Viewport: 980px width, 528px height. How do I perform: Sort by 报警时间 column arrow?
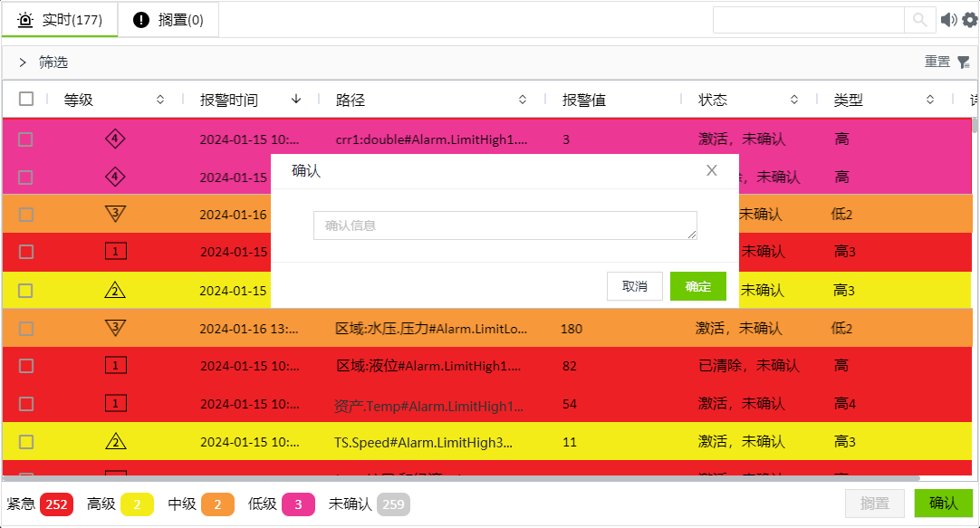pyautogui.click(x=296, y=100)
